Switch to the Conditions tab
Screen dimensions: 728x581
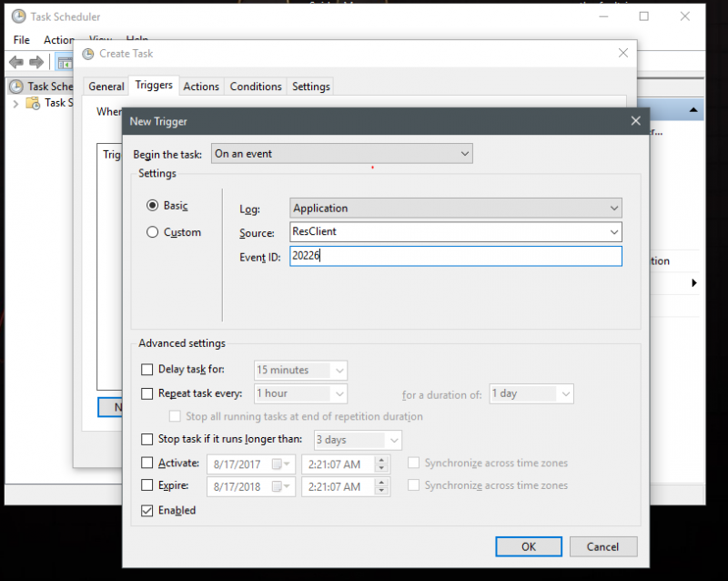point(256,87)
